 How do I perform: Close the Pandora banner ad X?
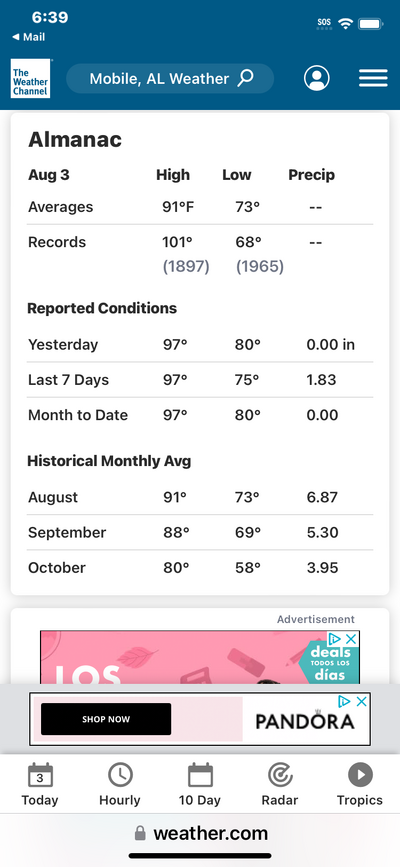tap(361, 702)
